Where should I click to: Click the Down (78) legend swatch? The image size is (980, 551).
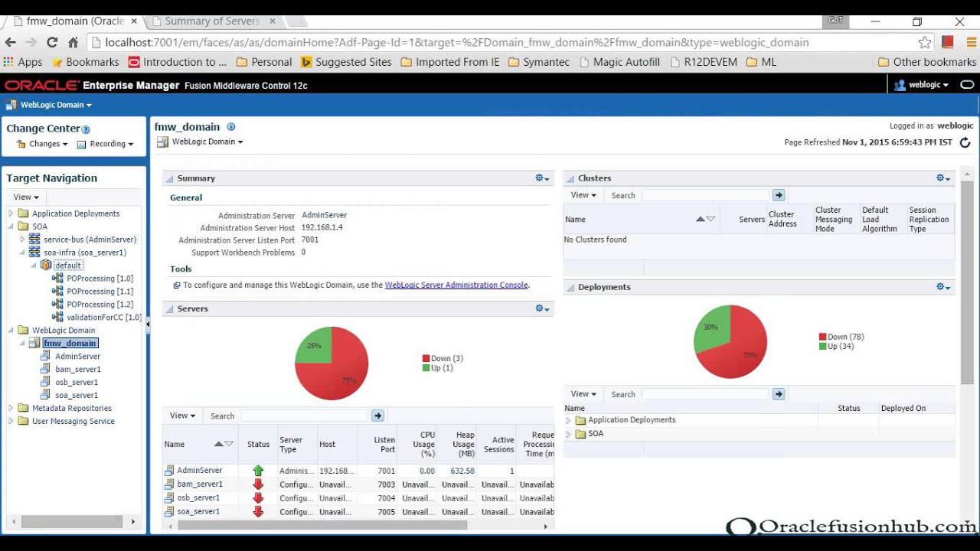pos(823,337)
